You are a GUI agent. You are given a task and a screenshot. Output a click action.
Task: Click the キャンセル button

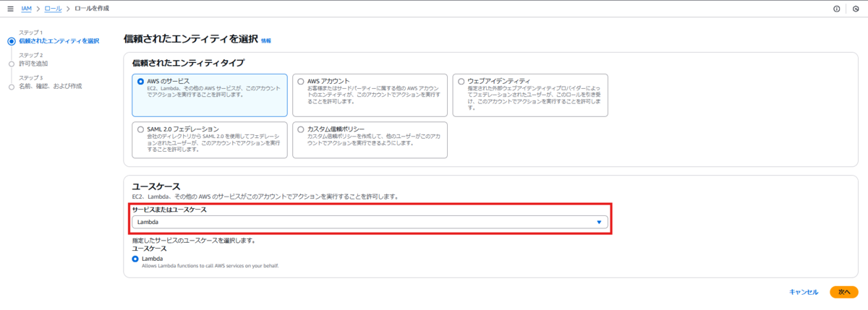(804, 292)
